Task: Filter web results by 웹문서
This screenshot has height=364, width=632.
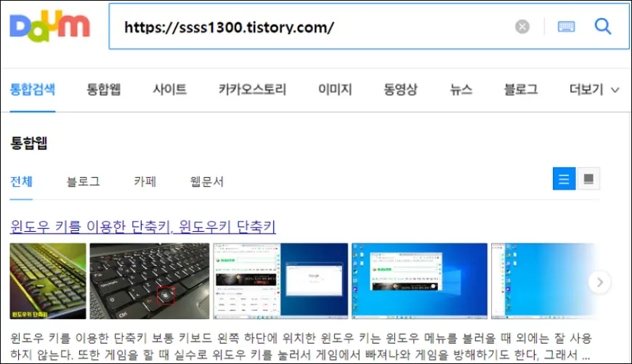Action: coord(206,182)
